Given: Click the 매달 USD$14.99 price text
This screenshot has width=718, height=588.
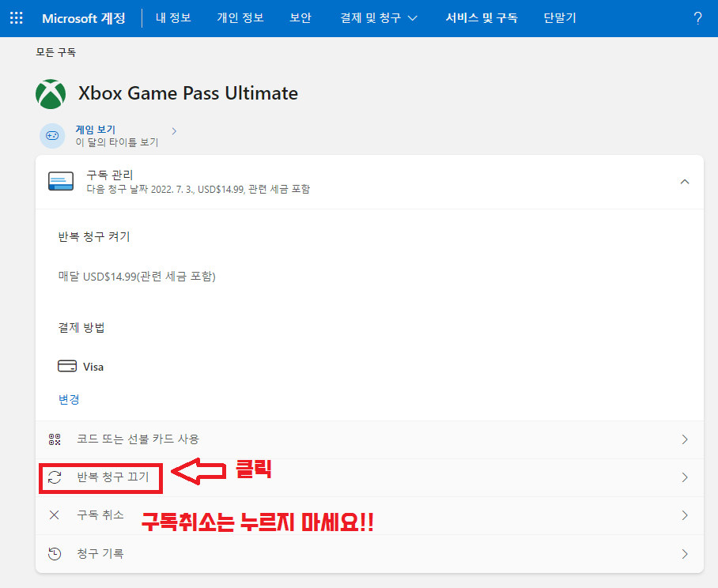Looking at the screenshot, I should 137,277.
